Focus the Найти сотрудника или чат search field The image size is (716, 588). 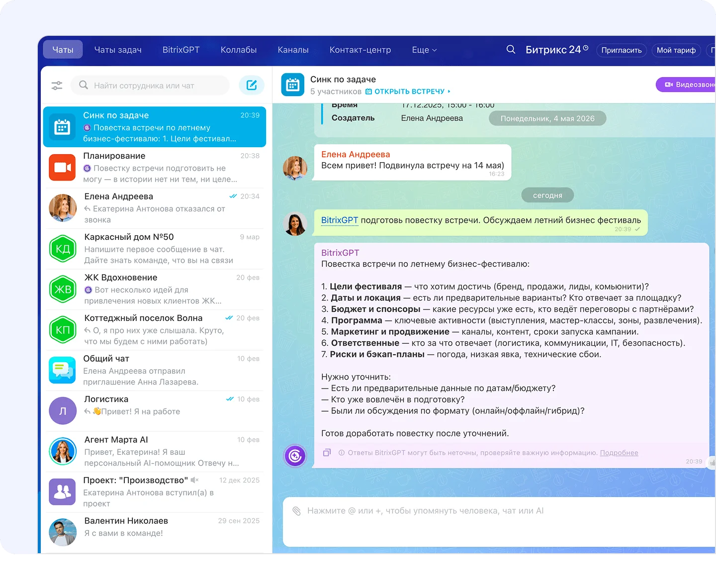pos(150,85)
